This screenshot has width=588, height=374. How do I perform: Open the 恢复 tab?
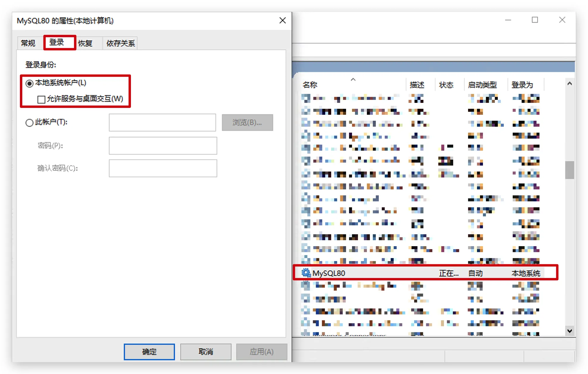click(85, 43)
